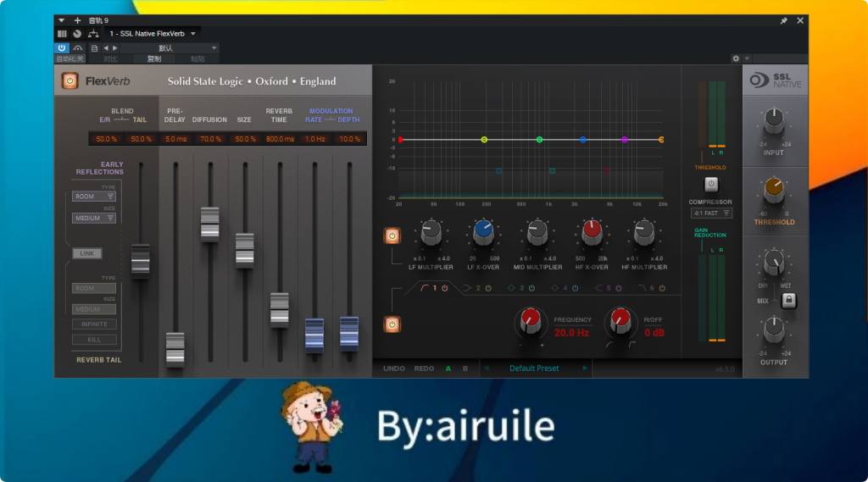Toggle EQ band 2 power icon
Image resolution: width=868 pixels, height=482 pixels.
488,288
